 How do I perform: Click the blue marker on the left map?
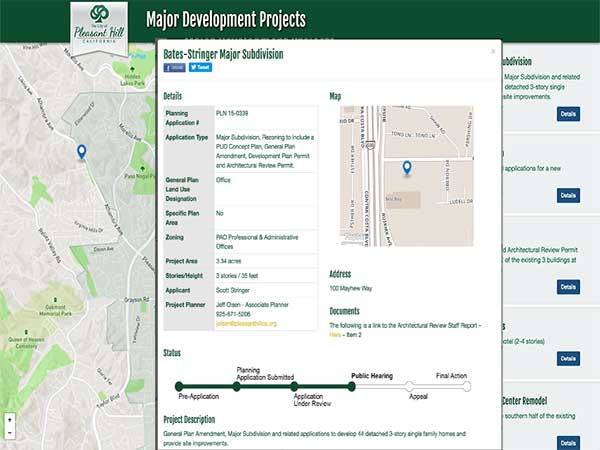click(81, 151)
